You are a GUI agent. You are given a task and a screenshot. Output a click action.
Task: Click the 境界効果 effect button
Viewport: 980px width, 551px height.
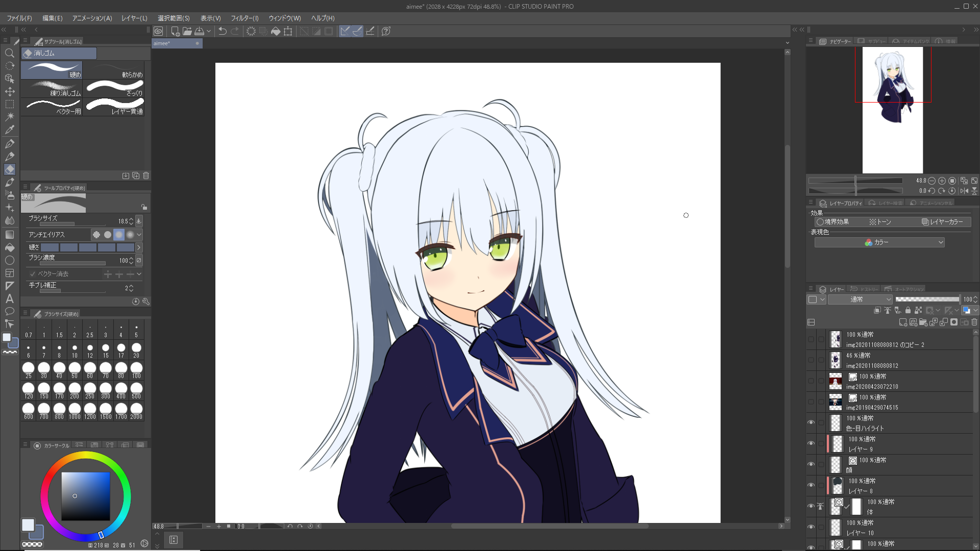[832, 222]
